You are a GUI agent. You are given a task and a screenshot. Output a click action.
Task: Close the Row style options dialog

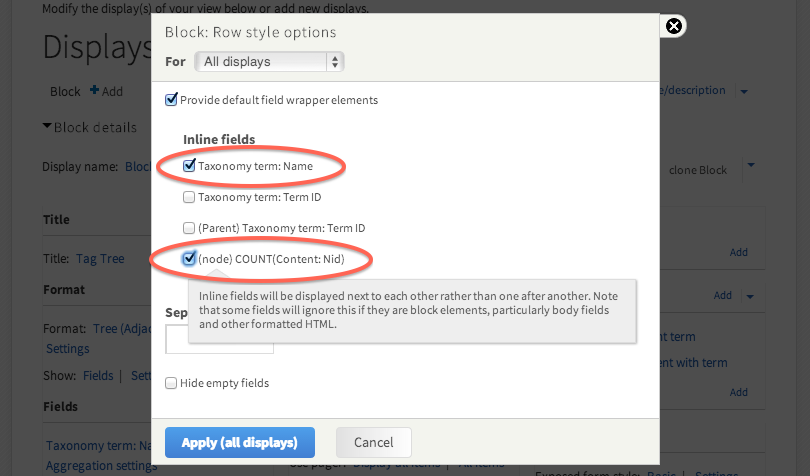(675, 26)
